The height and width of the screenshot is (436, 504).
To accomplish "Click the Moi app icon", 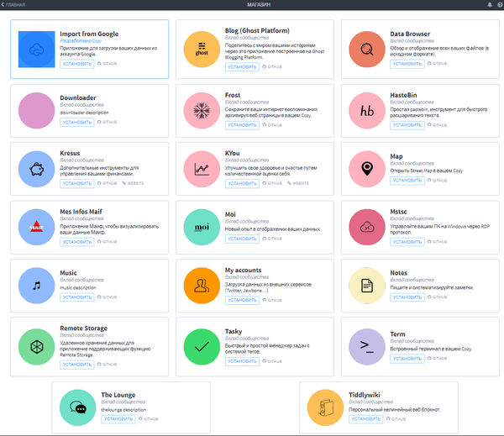I will coord(202,228).
